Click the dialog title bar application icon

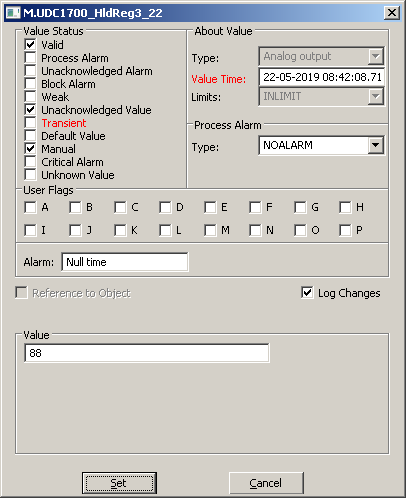click(13, 13)
